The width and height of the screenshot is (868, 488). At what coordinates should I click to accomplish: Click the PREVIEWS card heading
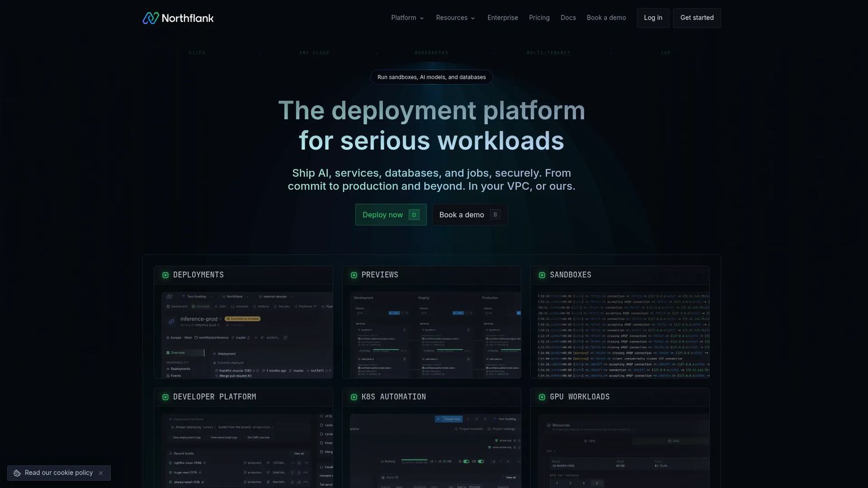(380, 275)
